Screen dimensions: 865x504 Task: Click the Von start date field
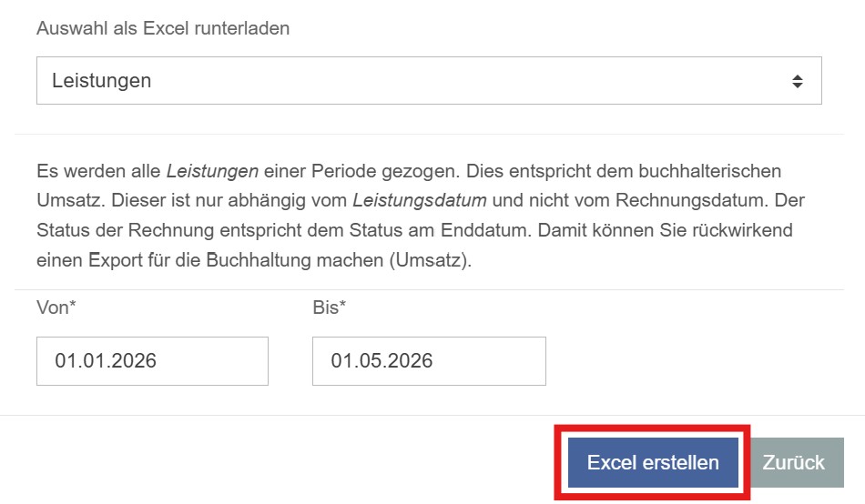[x=152, y=361]
